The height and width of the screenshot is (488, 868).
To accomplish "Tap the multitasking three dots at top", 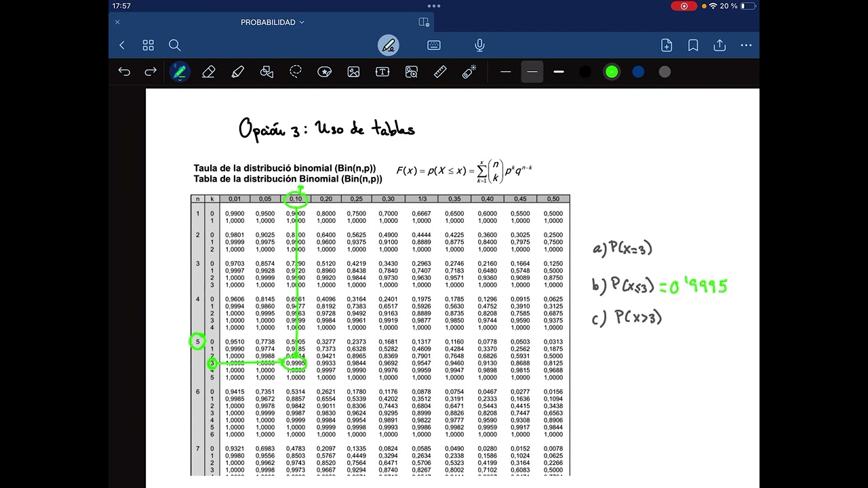I will [x=434, y=5].
